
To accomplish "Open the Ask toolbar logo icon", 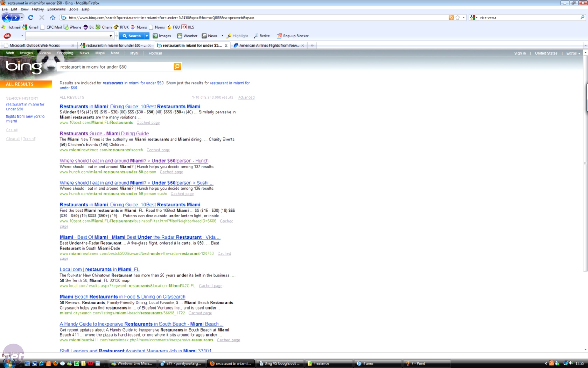I will [7, 36].
